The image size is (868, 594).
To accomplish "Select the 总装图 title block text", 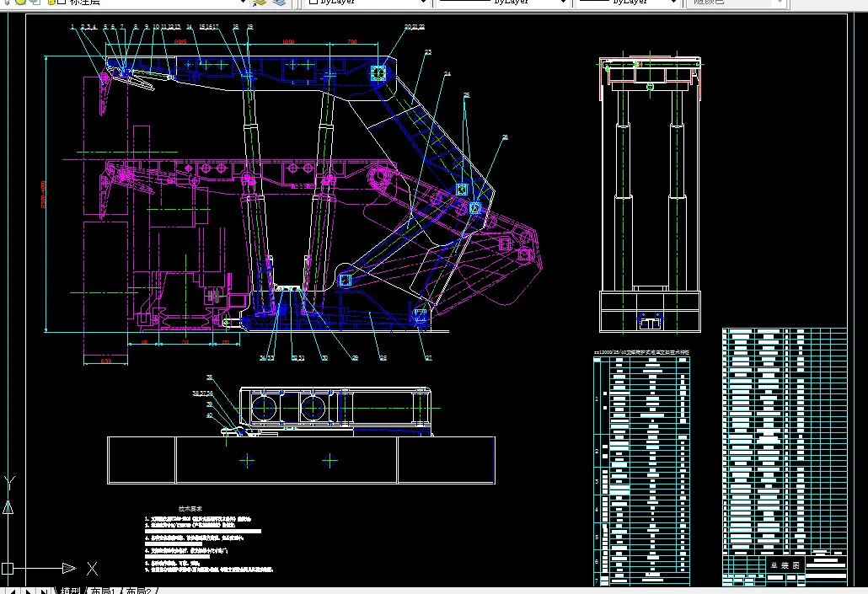I will [785, 565].
